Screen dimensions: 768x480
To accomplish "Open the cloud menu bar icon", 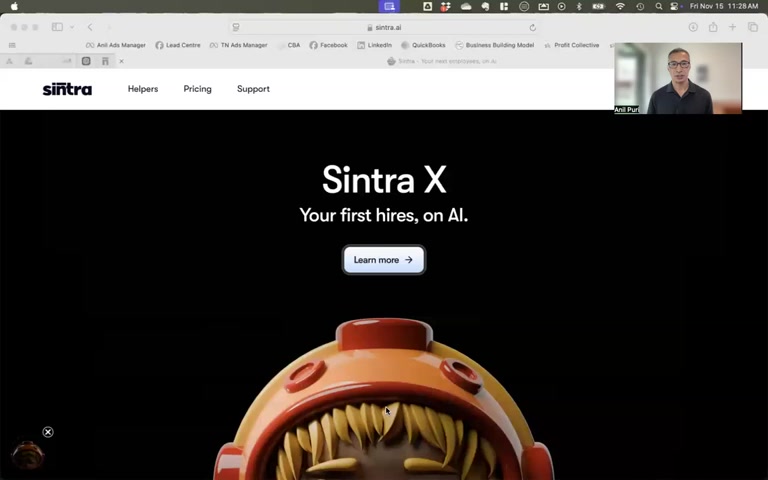I will pos(466,6).
